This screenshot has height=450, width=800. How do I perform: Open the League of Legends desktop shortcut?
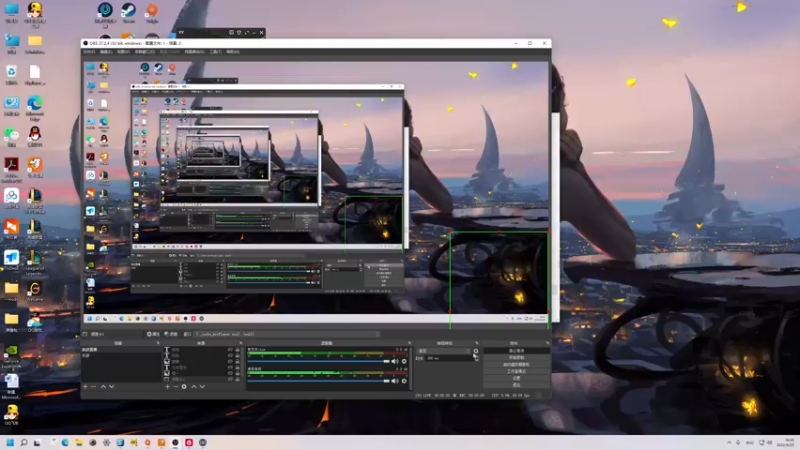pyautogui.click(x=35, y=262)
